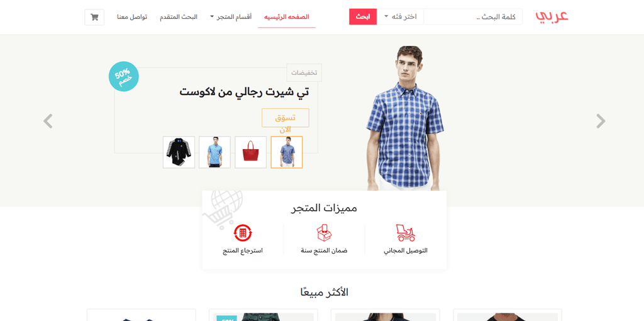Expand the اختر فئه category dropdown
Image resolution: width=644 pixels, height=321 pixels.
tap(401, 17)
